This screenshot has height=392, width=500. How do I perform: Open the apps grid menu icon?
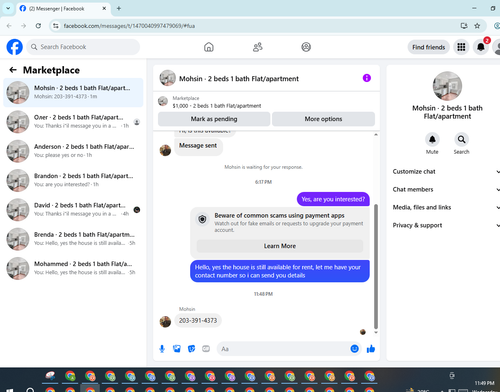coord(461,47)
